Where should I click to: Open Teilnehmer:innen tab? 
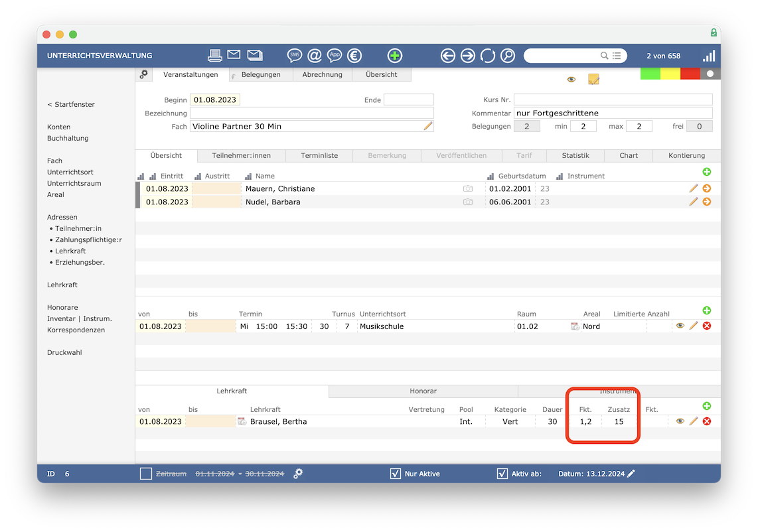(241, 156)
